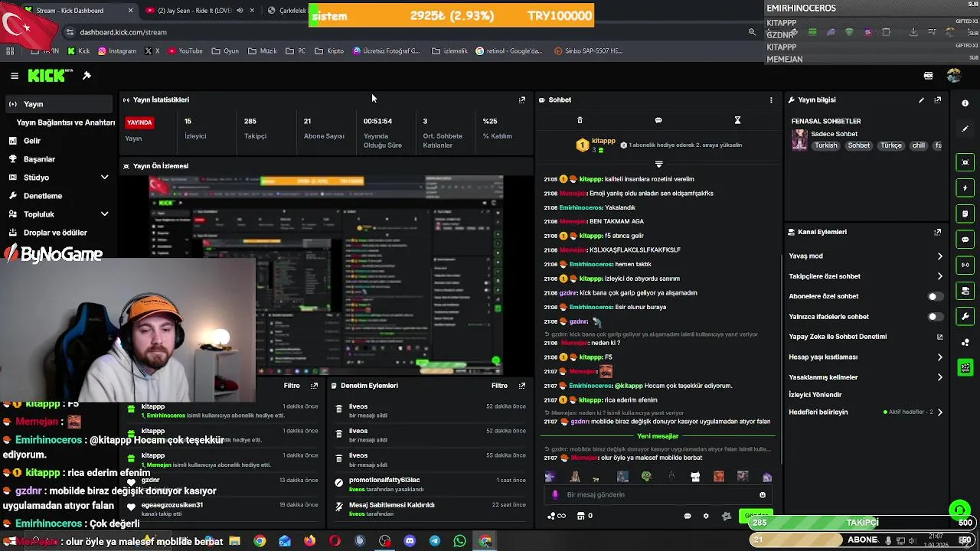Pop out the Yayın İstatistikleri panel

pyautogui.click(x=522, y=99)
